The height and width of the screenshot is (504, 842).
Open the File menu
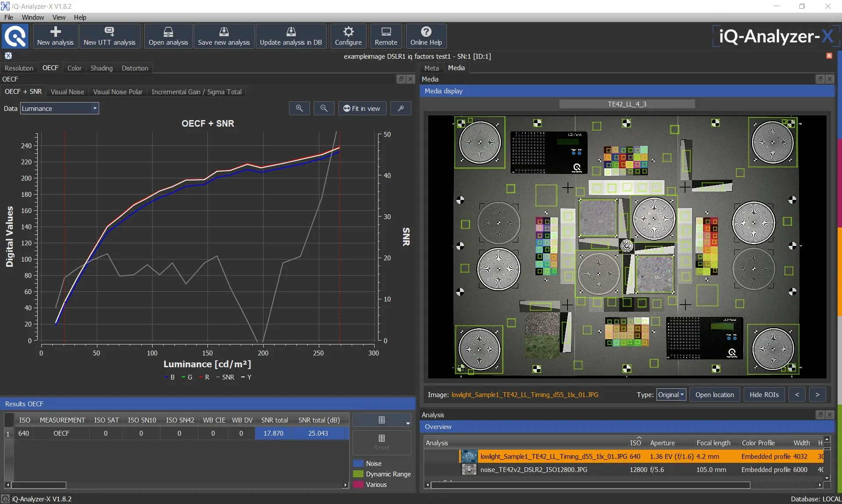[9, 17]
